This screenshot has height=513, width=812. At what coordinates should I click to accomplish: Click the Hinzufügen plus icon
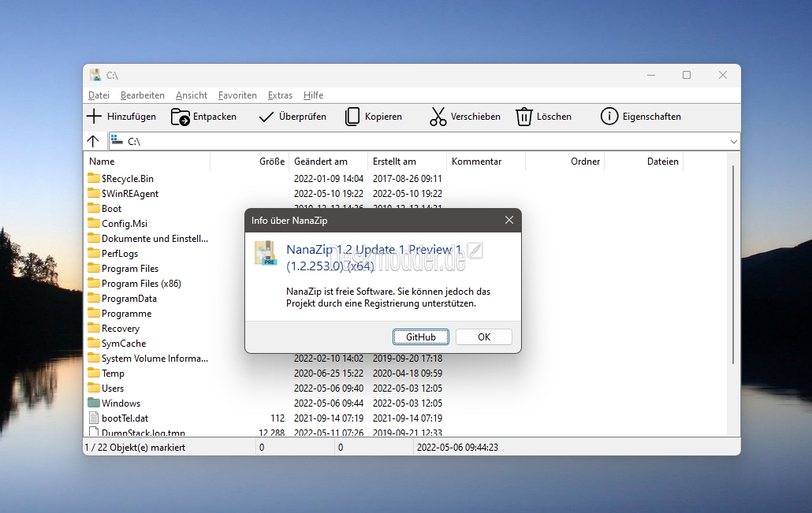(94, 117)
